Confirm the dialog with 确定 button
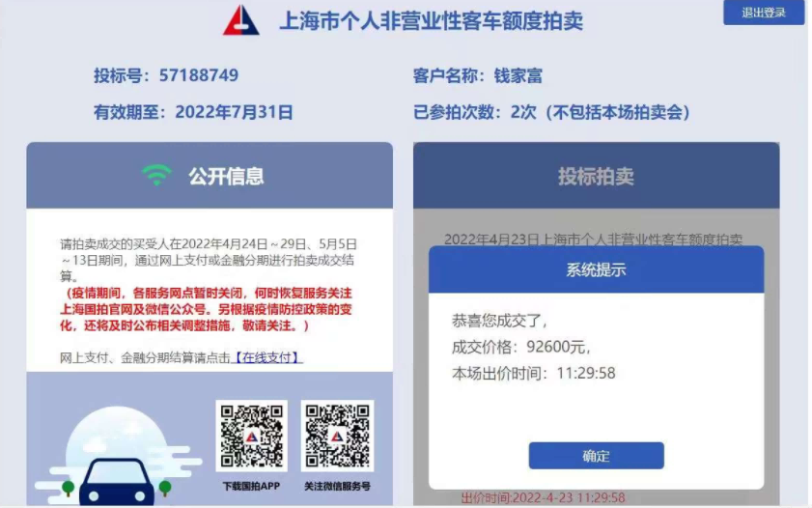 point(596,456)
